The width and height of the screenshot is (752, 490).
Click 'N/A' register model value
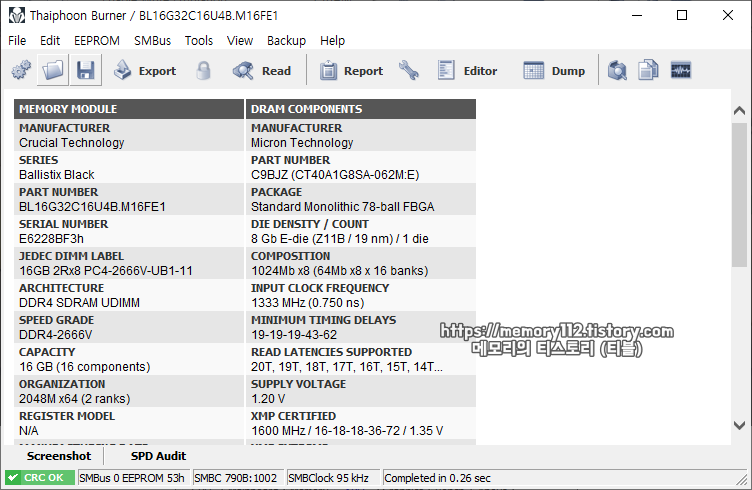coord(29,431)
